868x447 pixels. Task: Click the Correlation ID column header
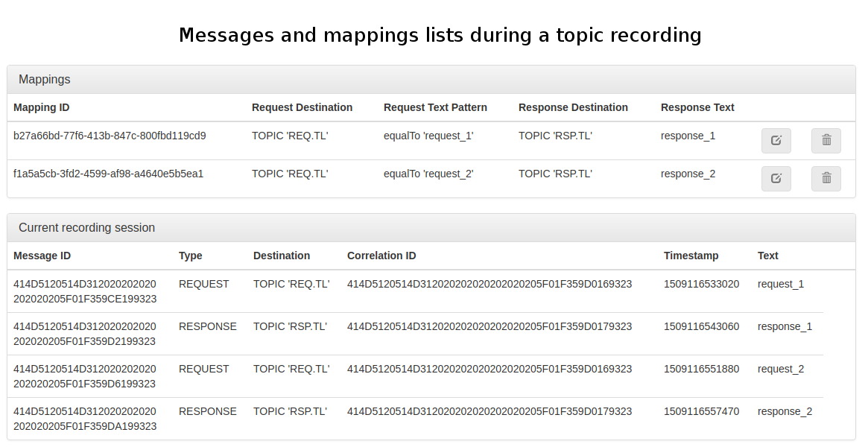pos(381,256)
